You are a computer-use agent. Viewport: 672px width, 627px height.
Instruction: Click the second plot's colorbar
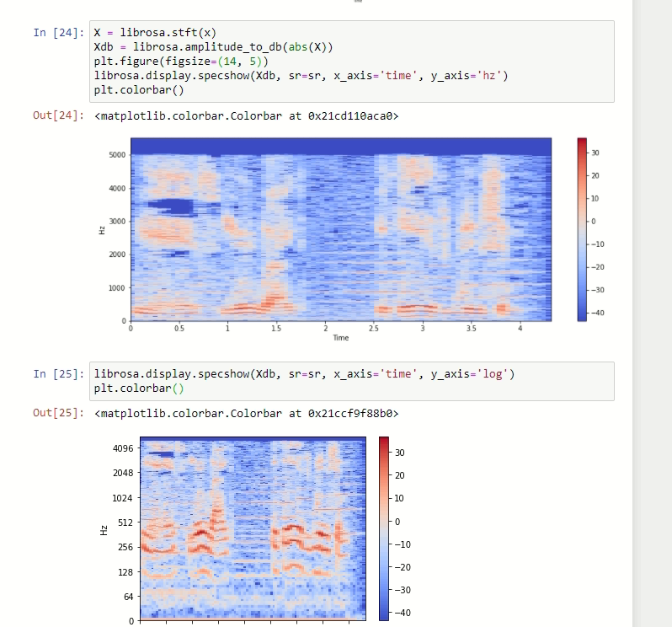383,528
